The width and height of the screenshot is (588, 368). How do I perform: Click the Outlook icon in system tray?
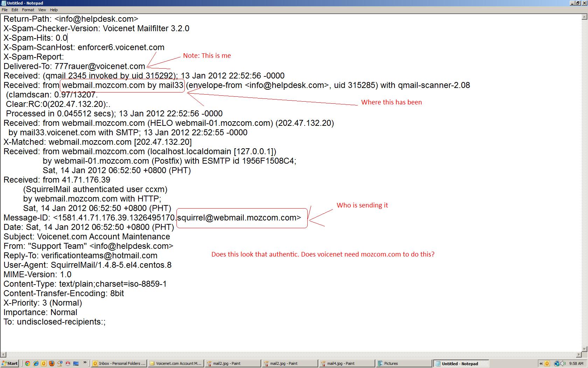point(547,363)
